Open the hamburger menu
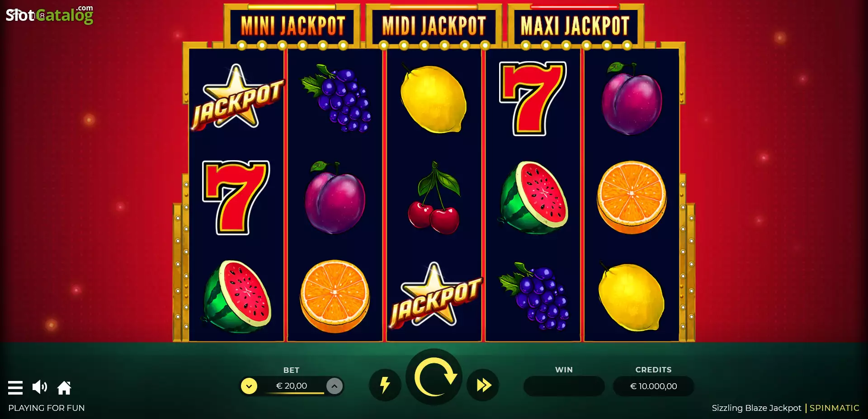Viewport: 868px width, 419px height. click(x=15, y=388)
